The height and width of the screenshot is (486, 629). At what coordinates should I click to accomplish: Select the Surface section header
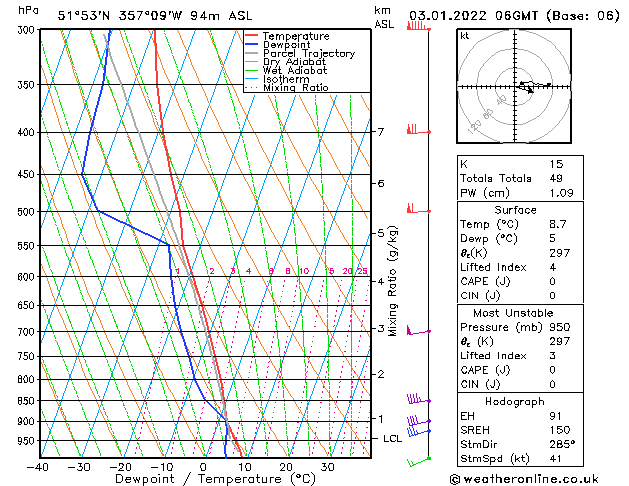tap(516, 210)
